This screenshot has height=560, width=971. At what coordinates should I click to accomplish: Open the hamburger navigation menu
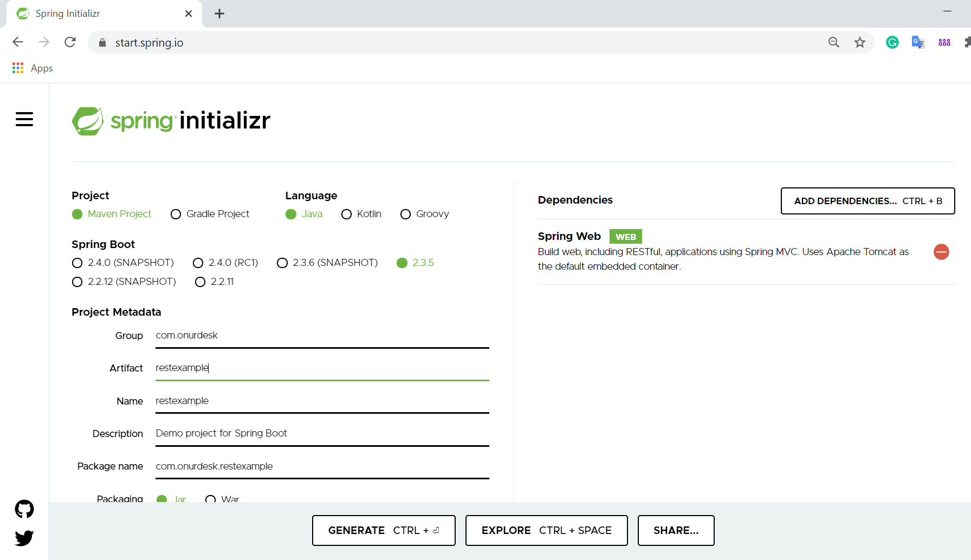tap(24, 120)
